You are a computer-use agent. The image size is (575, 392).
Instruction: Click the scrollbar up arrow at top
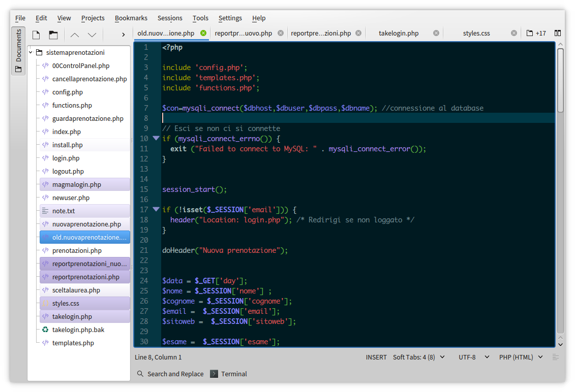(x=560, y=44)
